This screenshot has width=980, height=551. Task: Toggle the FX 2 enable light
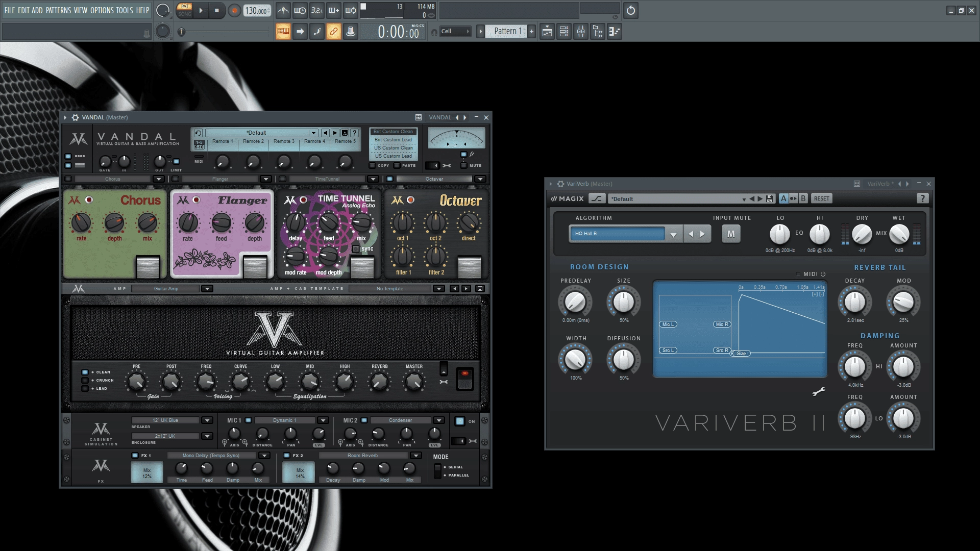(x=286, y=456)
